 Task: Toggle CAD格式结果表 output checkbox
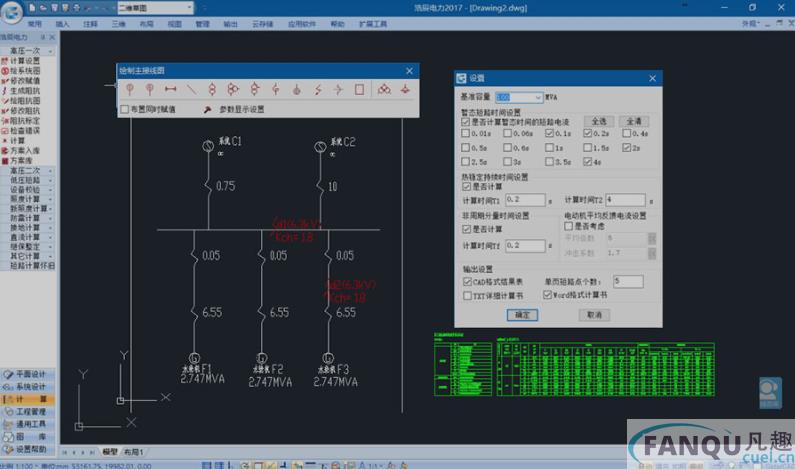[467, 281]
